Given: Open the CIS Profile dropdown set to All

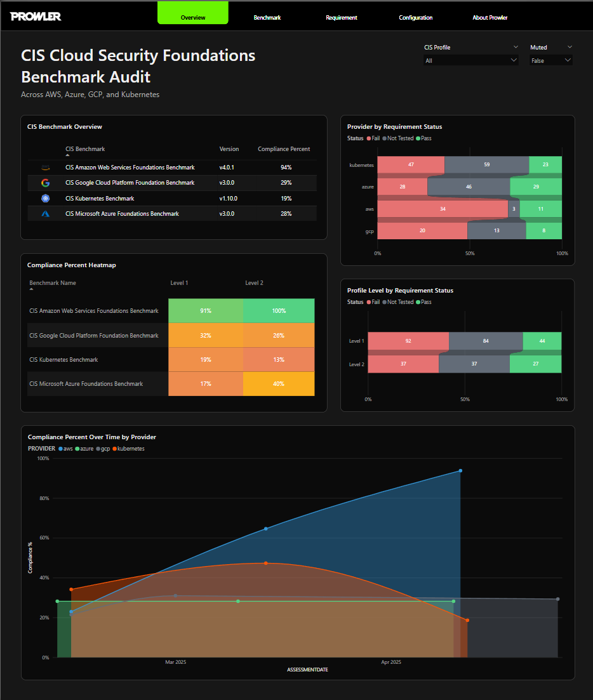Looking at the screenshot, I should pos(470,60).
